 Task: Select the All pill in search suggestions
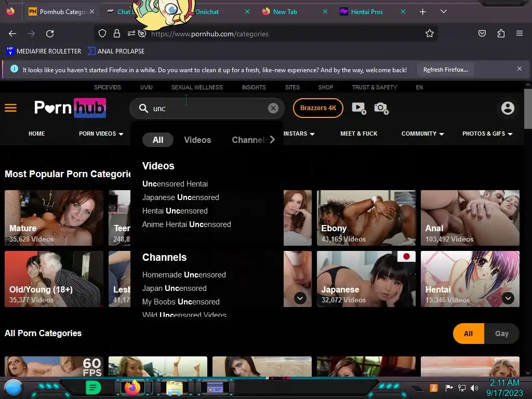point(158,140)
